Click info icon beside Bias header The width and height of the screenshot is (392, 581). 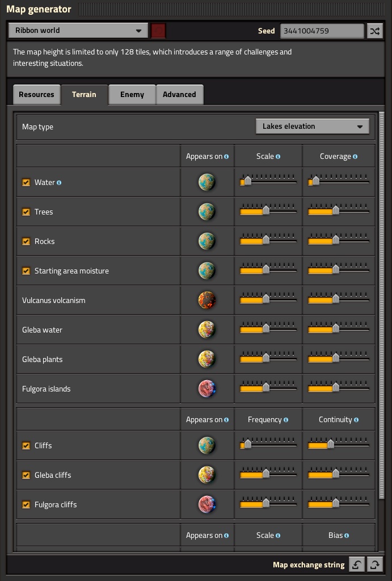pyautogui.click(x=347, y=536)
